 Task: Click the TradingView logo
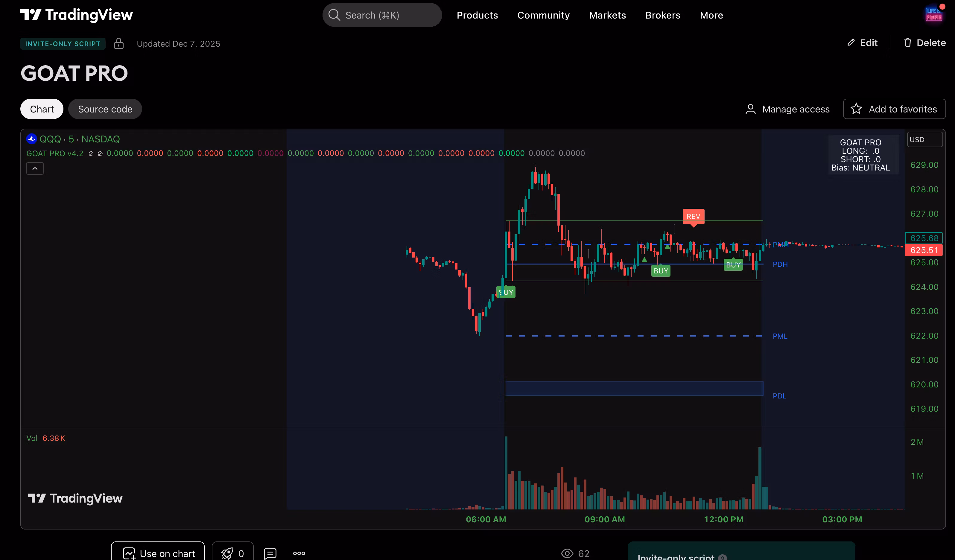point(76,15)
